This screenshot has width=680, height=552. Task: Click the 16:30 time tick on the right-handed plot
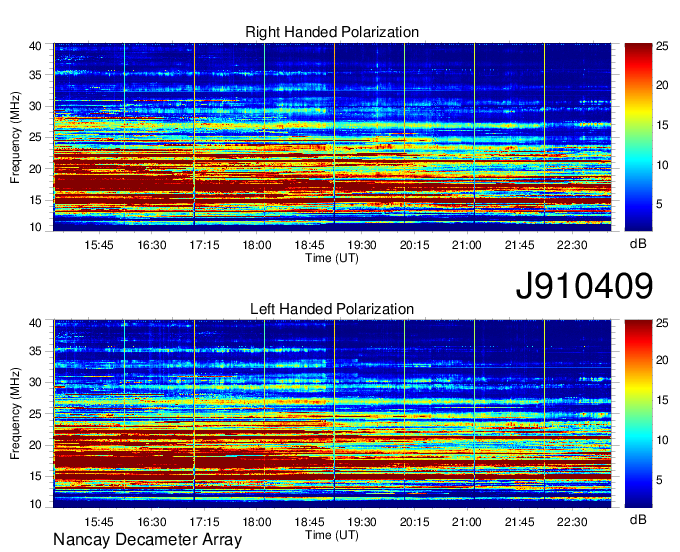(152, 245)
